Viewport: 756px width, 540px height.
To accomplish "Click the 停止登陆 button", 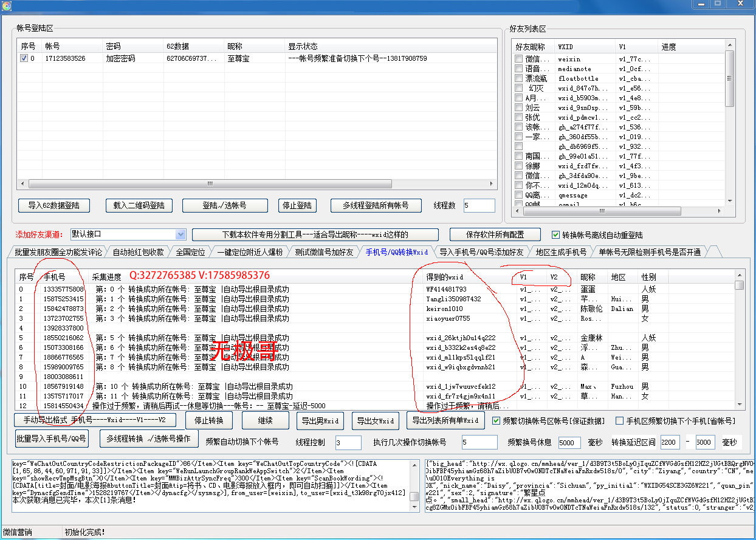I will click(298, 205).
